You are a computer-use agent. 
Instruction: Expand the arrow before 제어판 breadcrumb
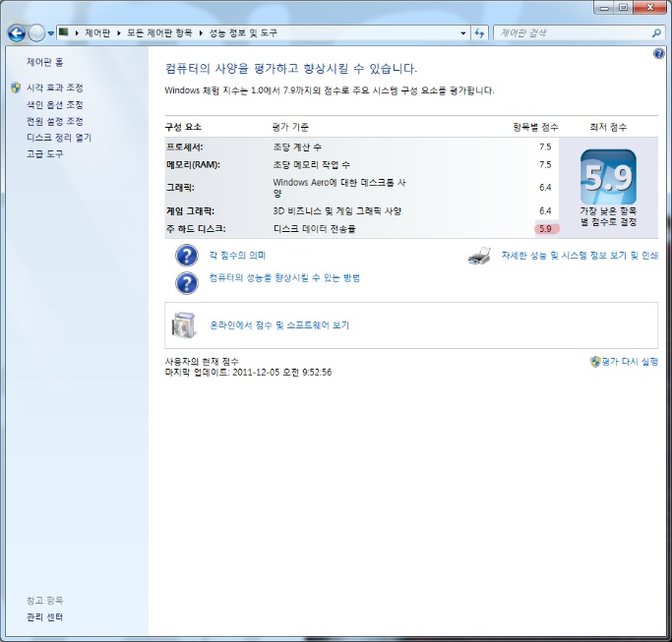coord(77,33)
